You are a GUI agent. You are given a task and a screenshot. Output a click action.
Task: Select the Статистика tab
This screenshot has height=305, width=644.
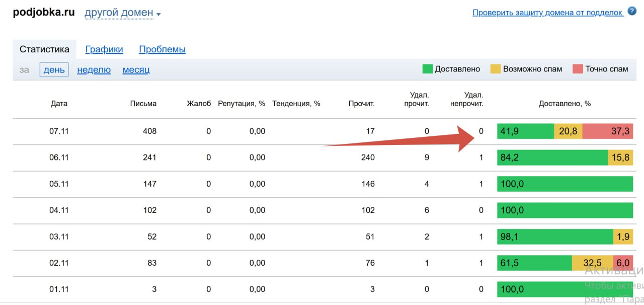click(x=44, y=49)
